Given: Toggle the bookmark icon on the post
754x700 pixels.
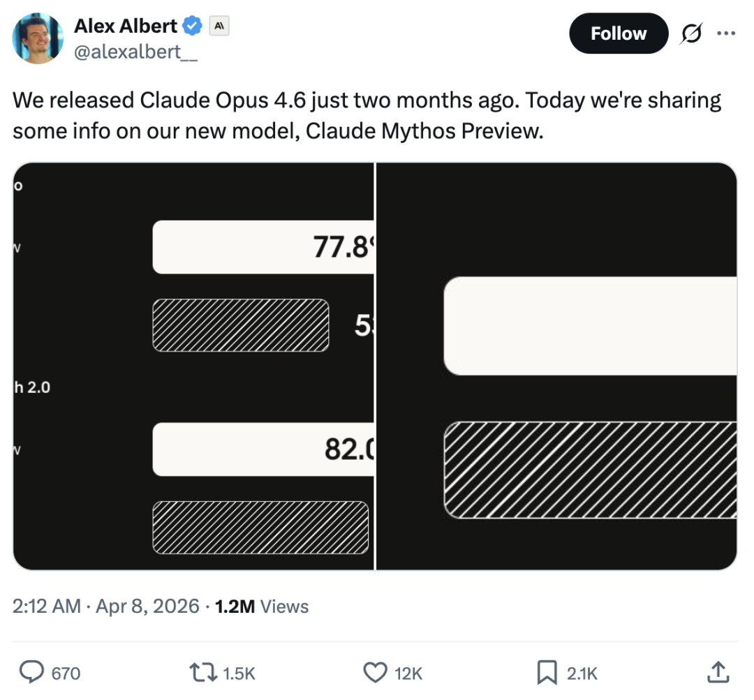Looking at the screenshot, I should pyautogui.click(x=546, y=672).
